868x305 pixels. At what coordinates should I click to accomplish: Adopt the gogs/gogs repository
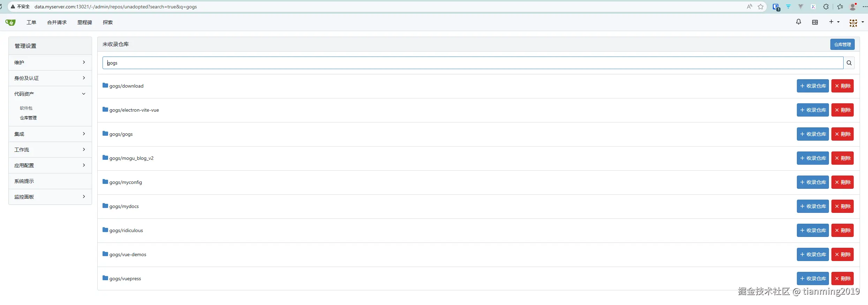[813, 134]
